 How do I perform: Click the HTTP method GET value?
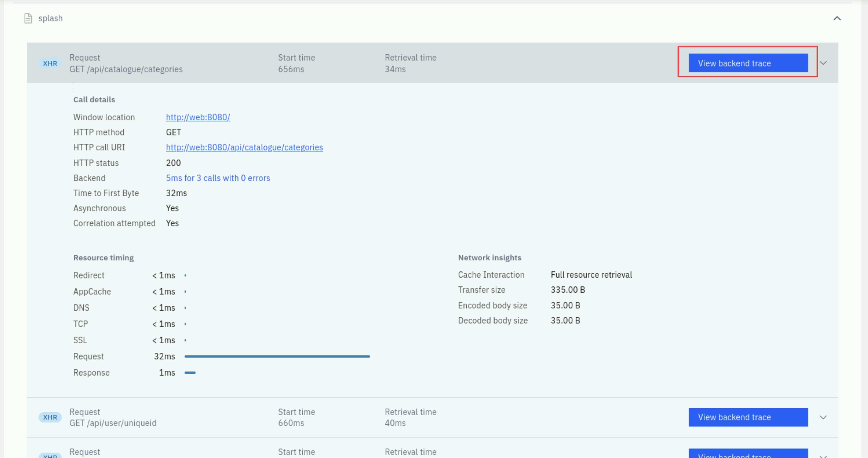pyautogui.click(x=174, y=132)
